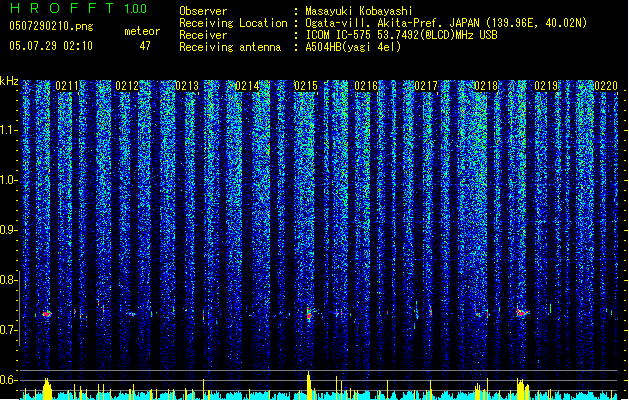Click the 0.8 frequency axis label
The image size is (629, 400).
click(8, 280)
